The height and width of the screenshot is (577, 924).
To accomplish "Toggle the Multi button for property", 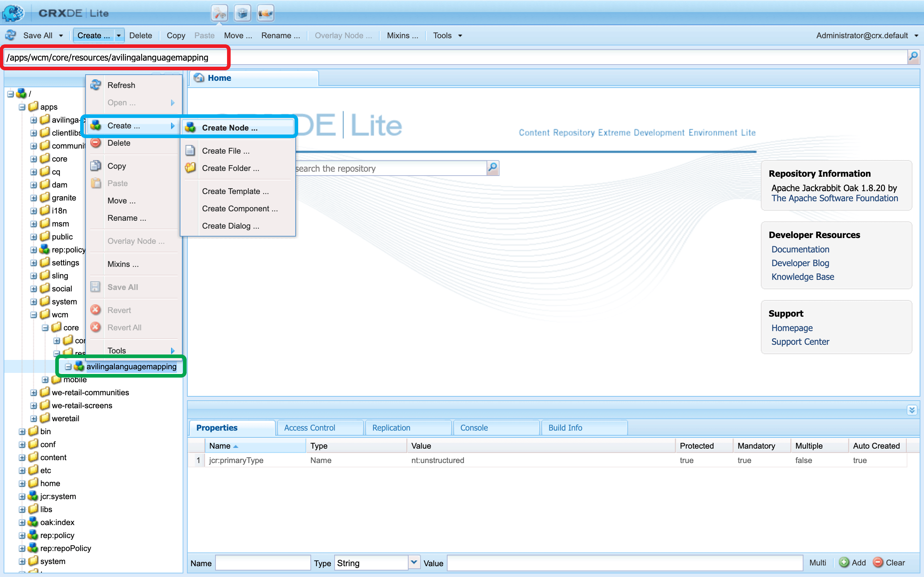I will tap(818, 563).
